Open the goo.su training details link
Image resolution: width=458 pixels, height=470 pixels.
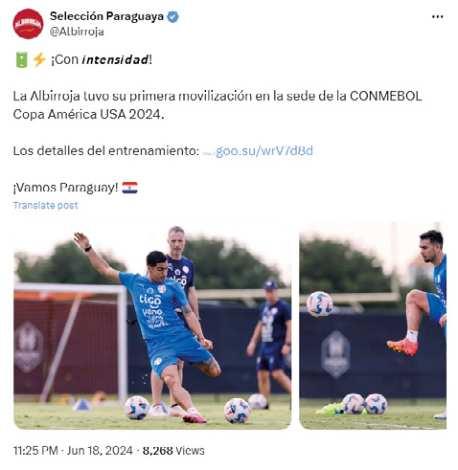tap(259, 151)
